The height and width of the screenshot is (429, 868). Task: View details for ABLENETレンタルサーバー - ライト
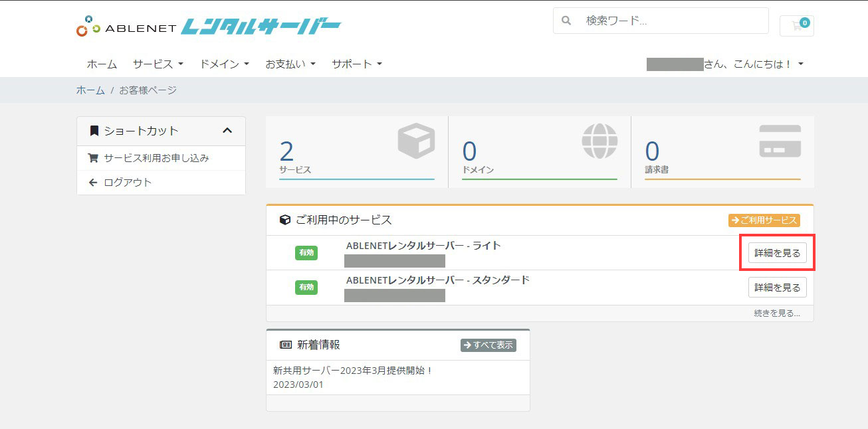click(x=778, y=253)
